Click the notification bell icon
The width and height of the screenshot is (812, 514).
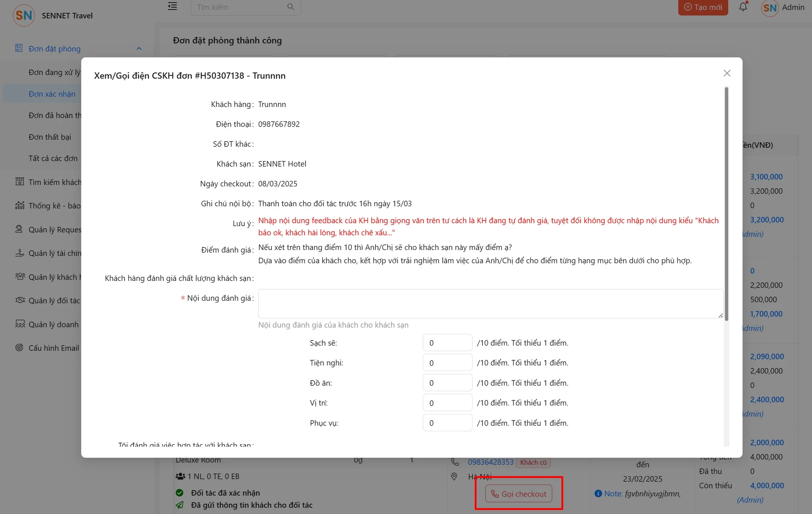743,7
